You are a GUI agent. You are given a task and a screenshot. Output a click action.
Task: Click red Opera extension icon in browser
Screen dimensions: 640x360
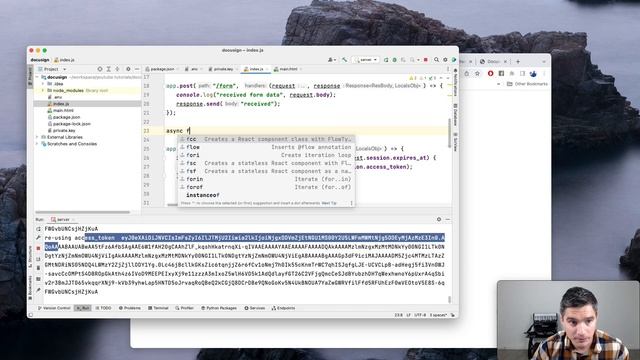point(490,74)
